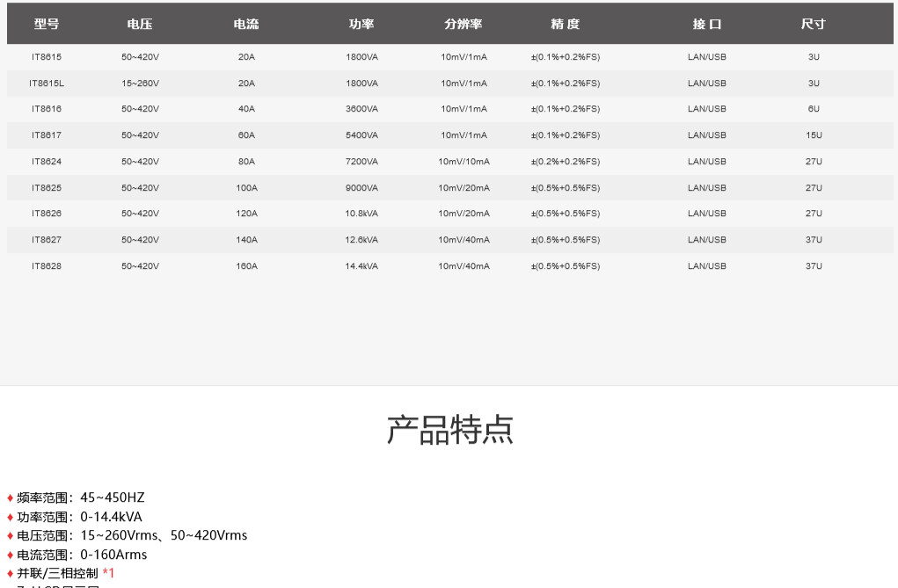This screenshot has height=588, width=898.
Task: Click the 型号 column header
Action: [x=47, y=25]
